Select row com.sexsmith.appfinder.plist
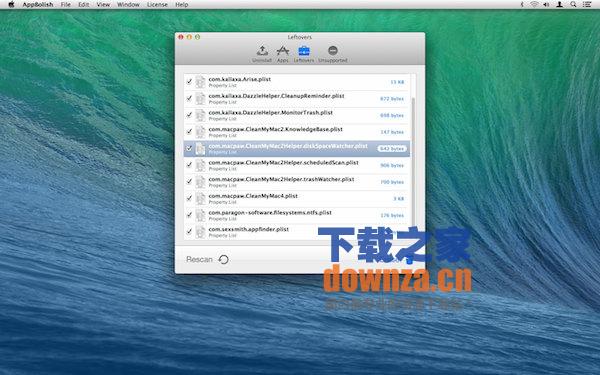600x375 pixels. point(297,232)
